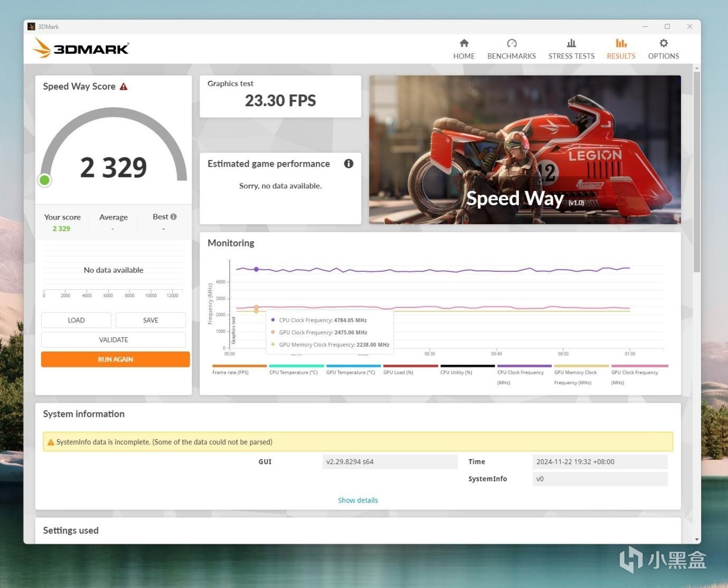Screen dimensions: 728x588
Task: Toggle the GPU Clock Frequency legend item
Action: pyautogui.click(x=639, y=375)
